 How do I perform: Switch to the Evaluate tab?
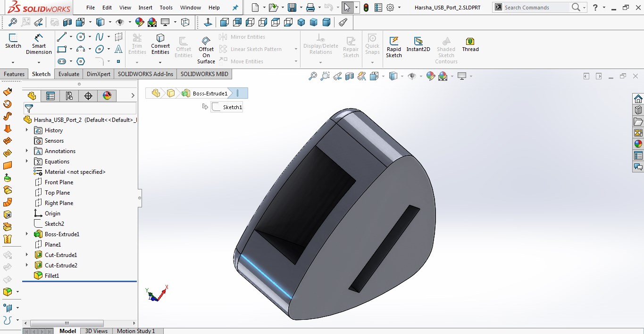point(69,74)
